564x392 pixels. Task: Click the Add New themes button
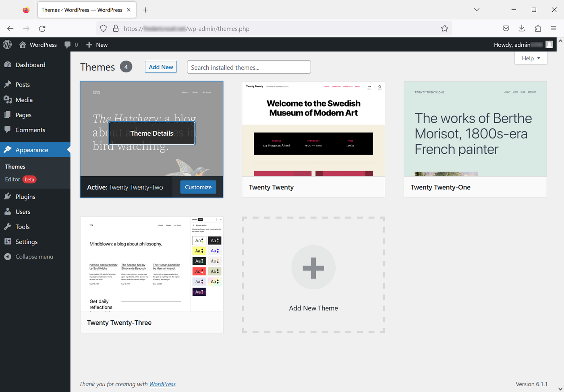click(x=161, y=67)
